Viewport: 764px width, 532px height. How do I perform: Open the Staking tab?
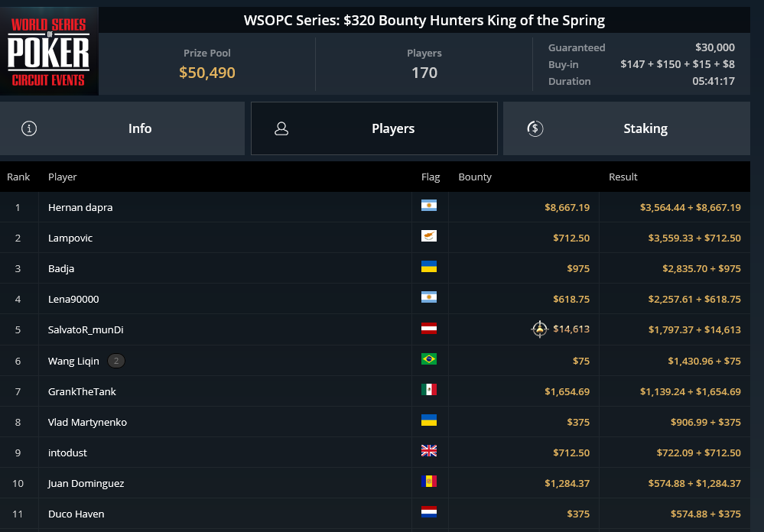[x=626, y=128]
